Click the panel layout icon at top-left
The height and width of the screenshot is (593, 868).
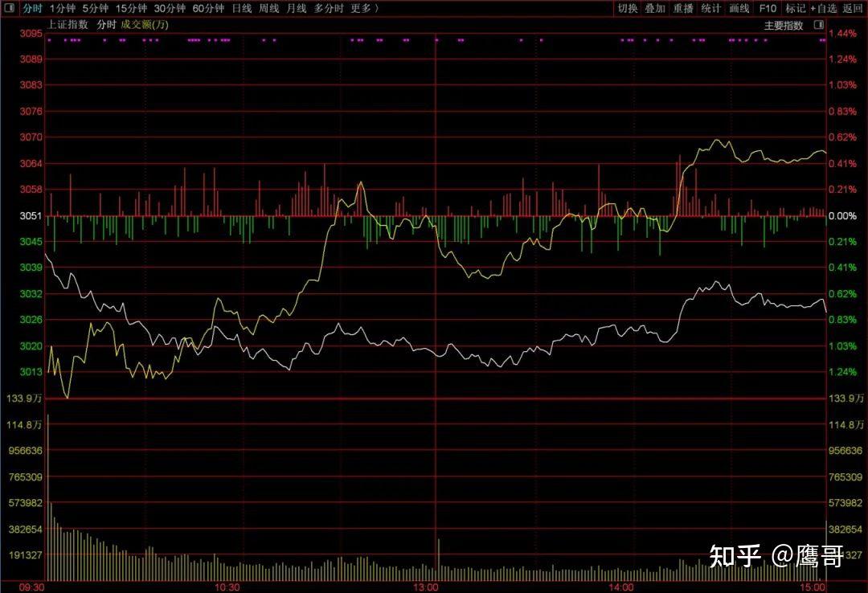[x=10, y=8]
